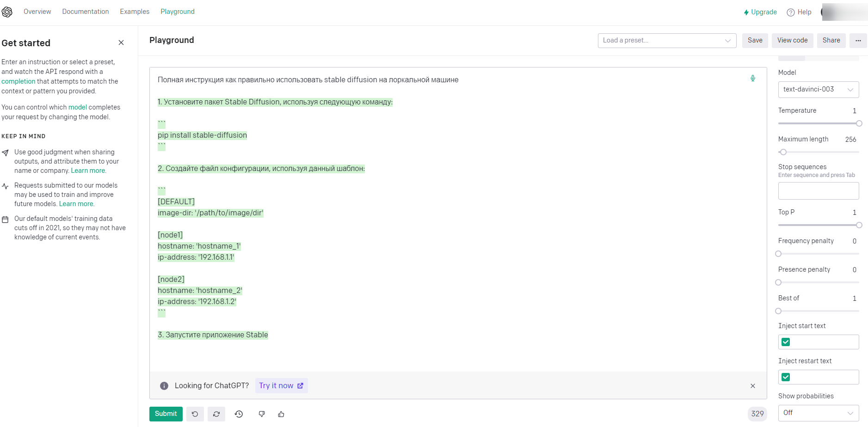
Task: Toggle the Inject restart text checkbox
Action: click(786, 377)
